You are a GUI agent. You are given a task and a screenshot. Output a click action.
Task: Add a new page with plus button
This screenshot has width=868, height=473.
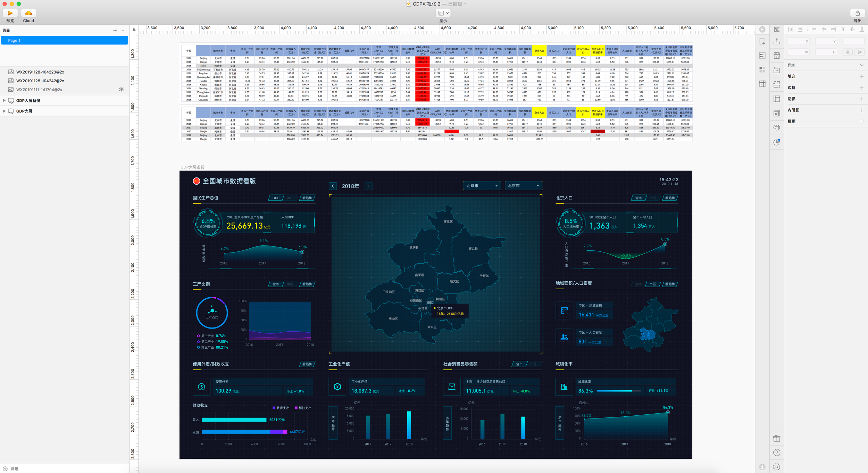click(x=115, y=31)
